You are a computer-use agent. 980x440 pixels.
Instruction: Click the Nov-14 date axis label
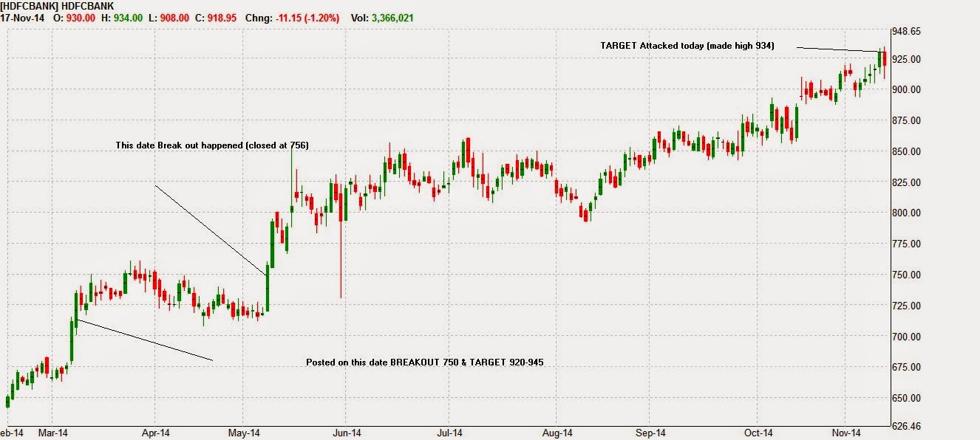coord(846,433)
